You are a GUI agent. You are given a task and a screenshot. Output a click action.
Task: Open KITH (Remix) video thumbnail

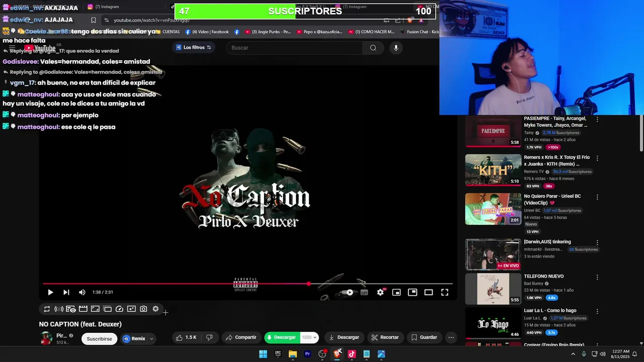pyautogui.click(x=493, y=170)
